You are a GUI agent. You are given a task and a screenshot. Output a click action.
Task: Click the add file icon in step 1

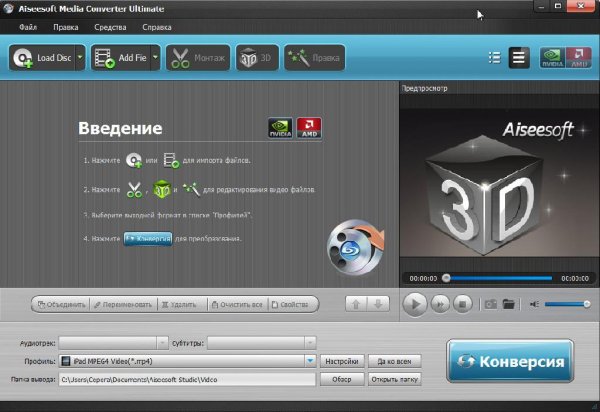click(171, 160)
